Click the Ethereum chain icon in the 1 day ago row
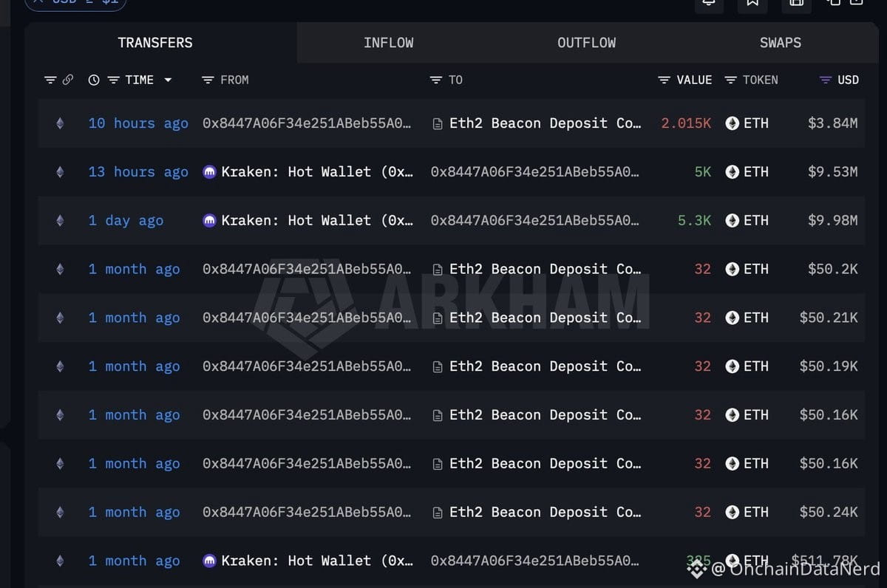The image size is (887, 588). pyautogui.click(x=60, y=221)
